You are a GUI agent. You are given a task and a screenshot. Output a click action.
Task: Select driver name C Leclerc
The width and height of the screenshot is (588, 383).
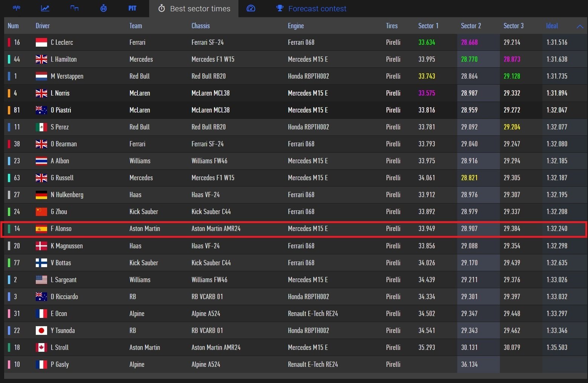click(62, 42)
